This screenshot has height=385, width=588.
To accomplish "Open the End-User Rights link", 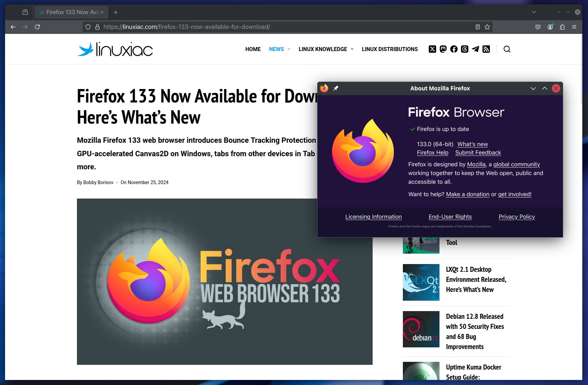I will pos(450,217).
